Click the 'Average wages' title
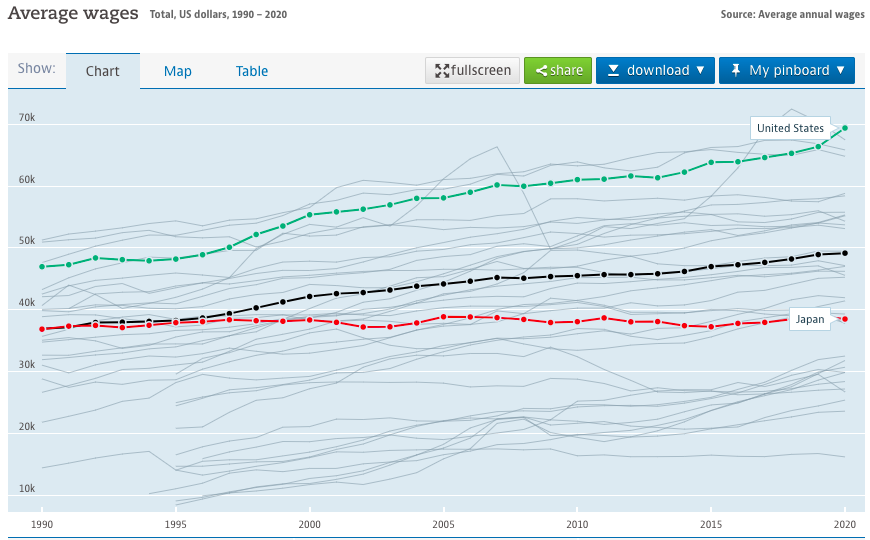This screenshot has height=540, width=870. [x=73, y=13]
